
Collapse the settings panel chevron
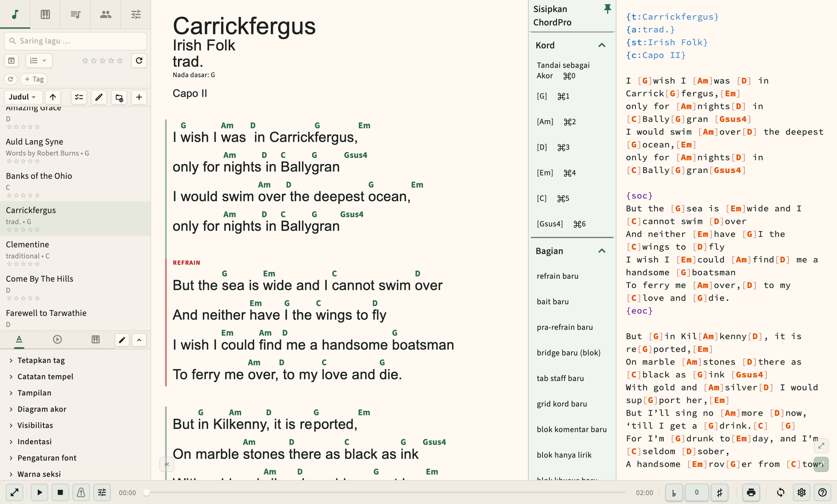[139, 340]
